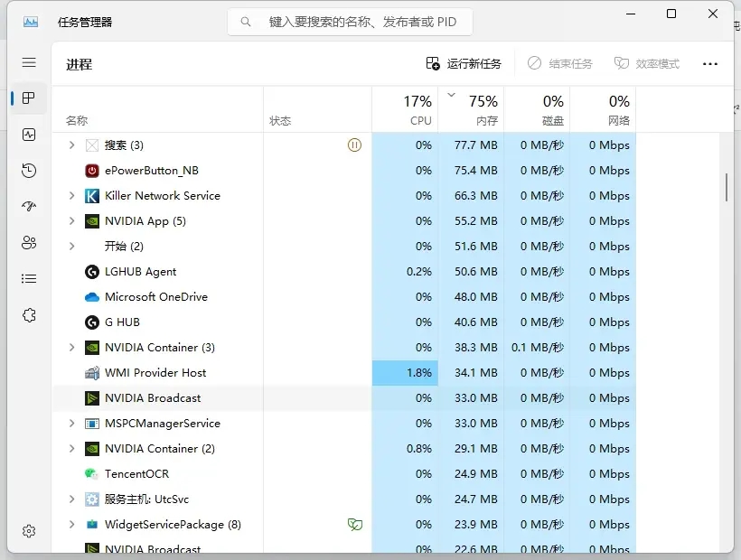Sort by the 内存 memory column header

pos(471,109)
